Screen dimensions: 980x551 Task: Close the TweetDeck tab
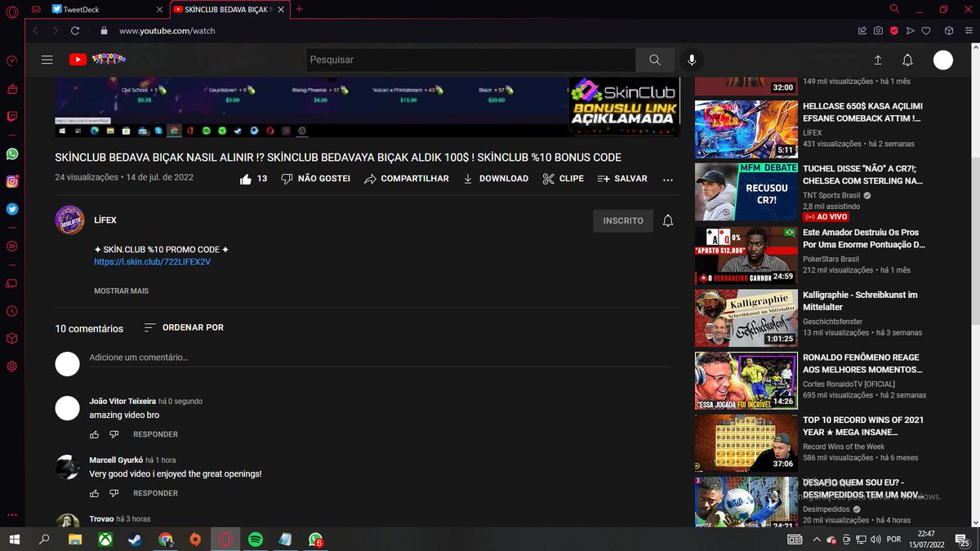point(159,9)
